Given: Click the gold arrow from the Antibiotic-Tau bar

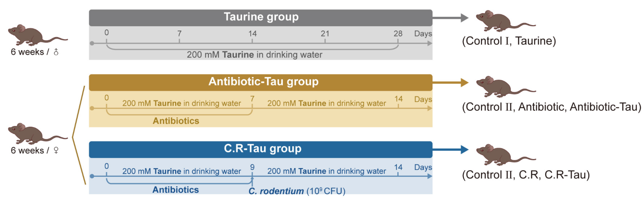Looking at the screenshot, I should pyautogui.click(x=450, y=83).
